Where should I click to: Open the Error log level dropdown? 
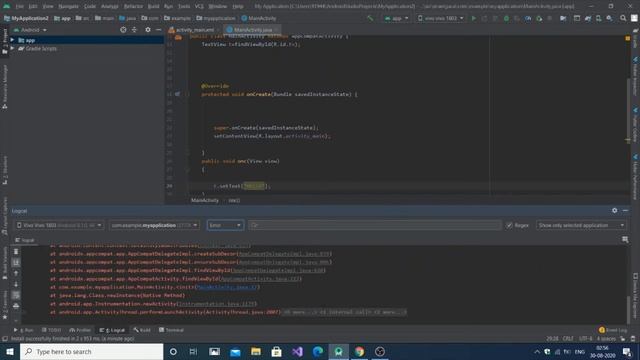pyautogui.click(x=225, y=225)
